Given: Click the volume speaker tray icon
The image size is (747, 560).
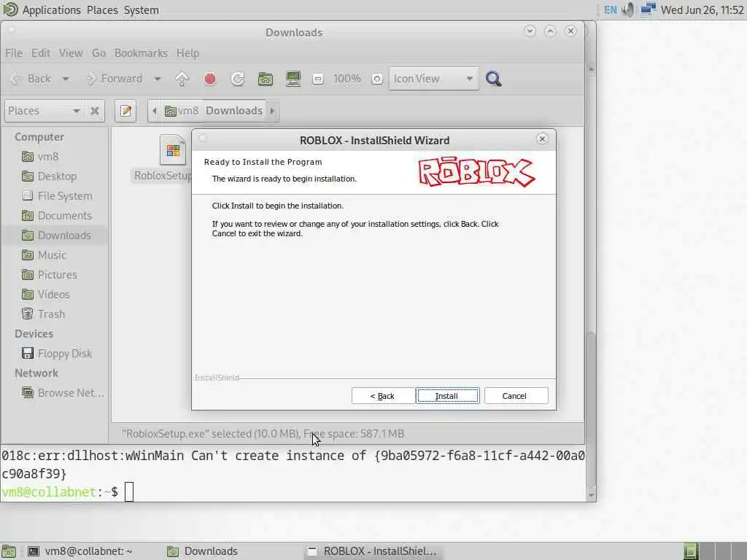Looking at the screenshot, I should point(629,9).
